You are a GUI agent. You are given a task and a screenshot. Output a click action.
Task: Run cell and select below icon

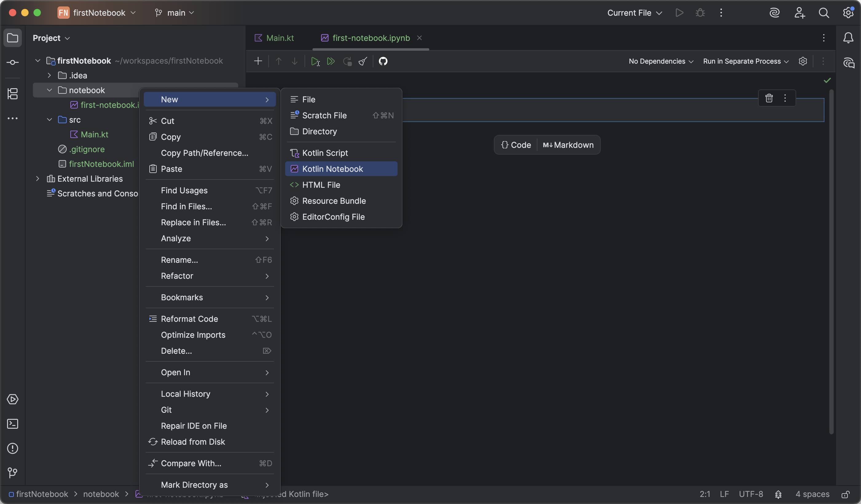pos(315,61)
